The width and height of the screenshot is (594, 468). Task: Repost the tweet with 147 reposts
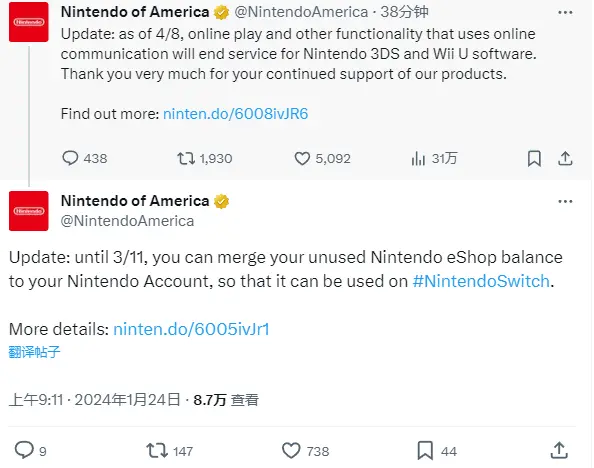click(170, 451)
